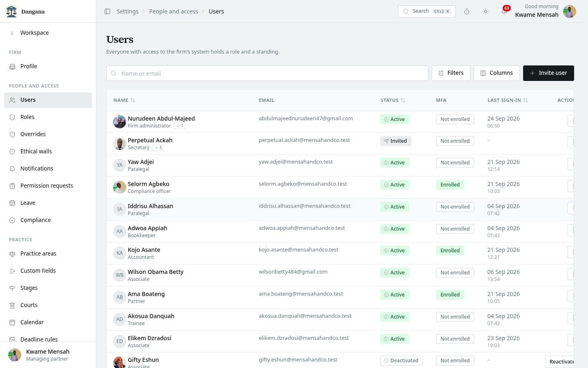588x368 pixels.
Task: Open Kwame Mensah profile at sidebar bottom
Action: coord(48,355)
